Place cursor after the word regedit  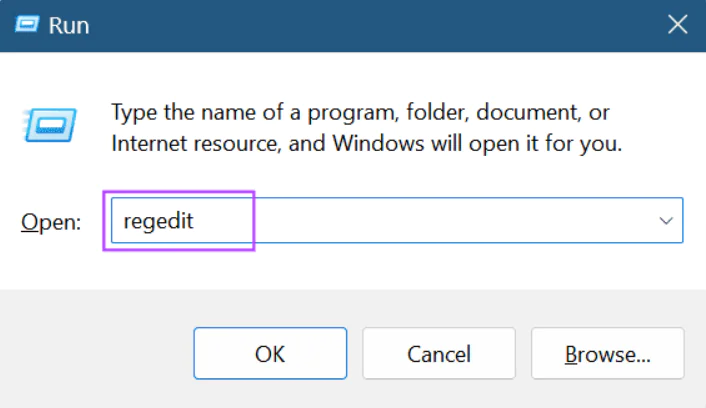(195, 221)
